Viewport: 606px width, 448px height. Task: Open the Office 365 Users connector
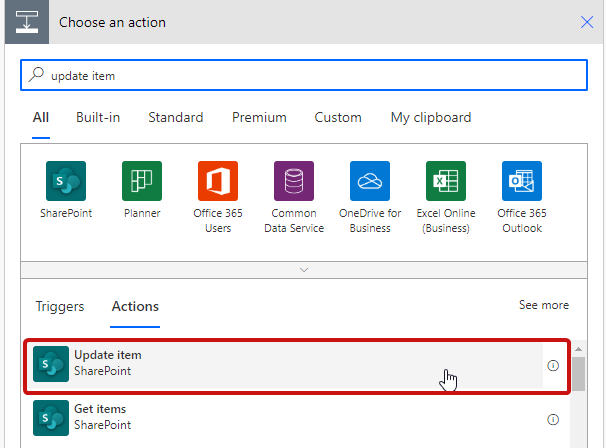[x=218, y=181]
